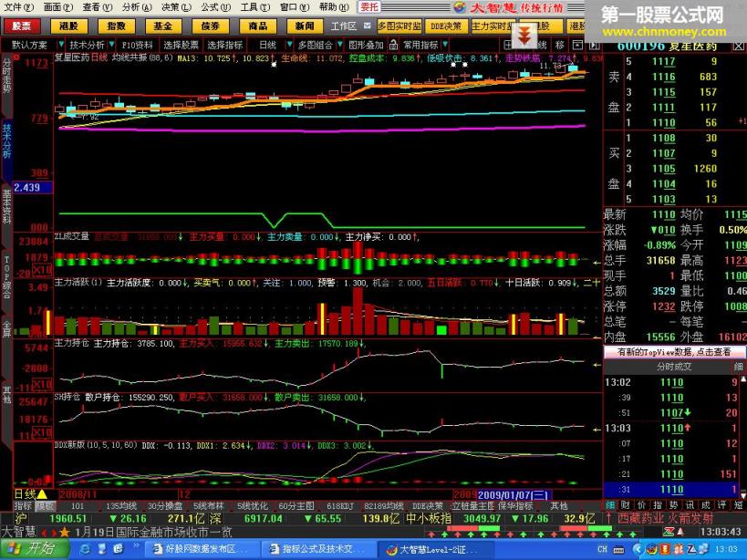Open the 决策 menu

click(176, 7)
